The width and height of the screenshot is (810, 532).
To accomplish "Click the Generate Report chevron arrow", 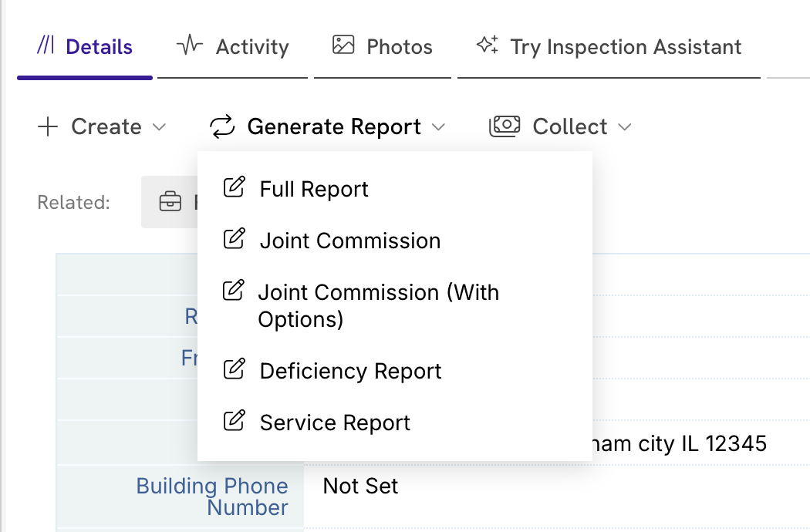I will 439,127.
